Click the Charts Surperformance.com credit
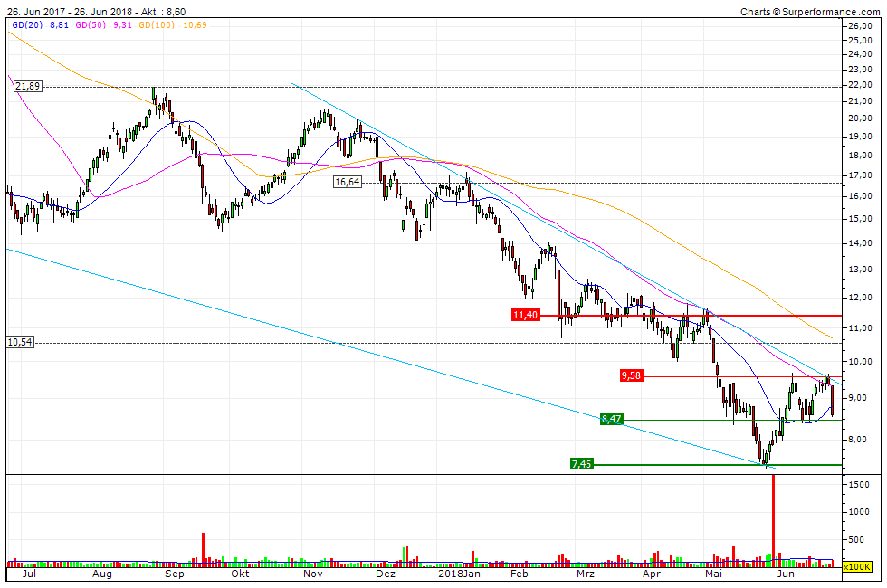Viewport: 887px width, 588px height. point(810,11)
